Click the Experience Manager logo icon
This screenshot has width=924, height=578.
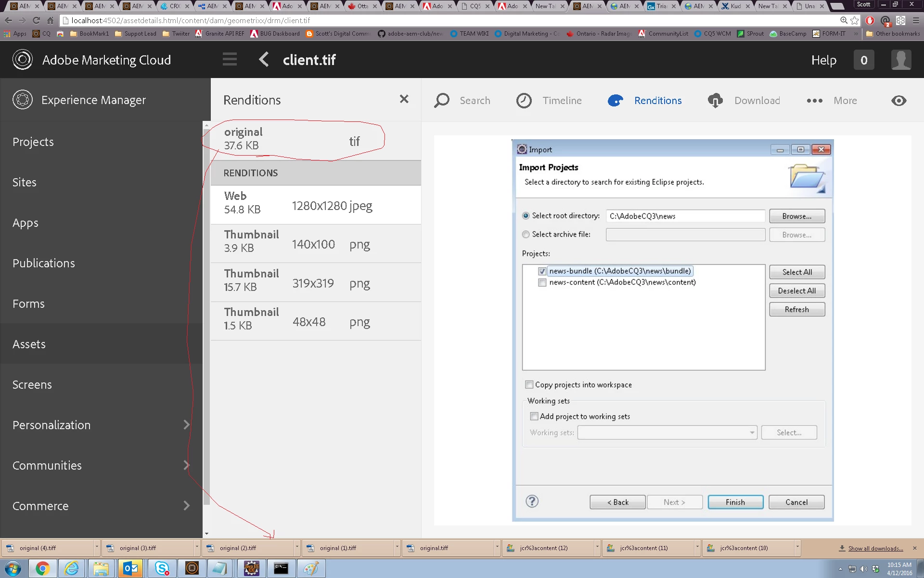[x=23, y=100]
